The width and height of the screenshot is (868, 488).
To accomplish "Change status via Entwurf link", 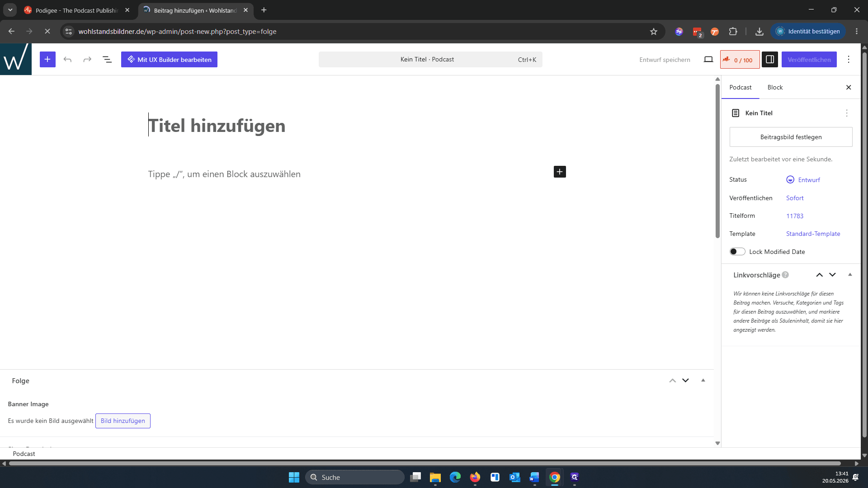I will click(x=809, y=180).
